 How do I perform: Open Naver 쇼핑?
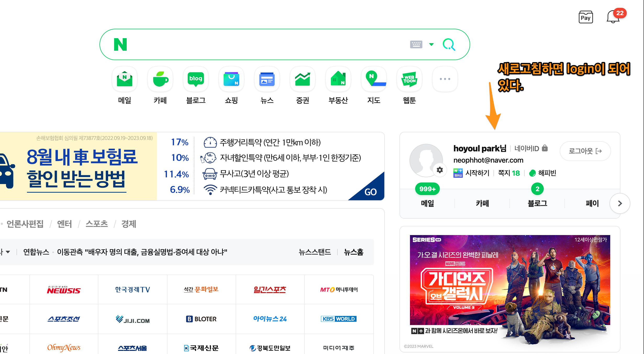[x=231, y=79]
